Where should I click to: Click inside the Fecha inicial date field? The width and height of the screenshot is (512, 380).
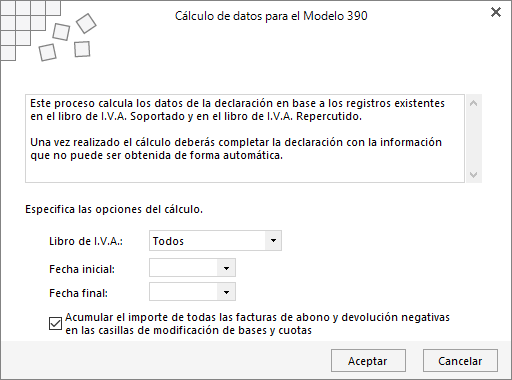tap(183, 268)
